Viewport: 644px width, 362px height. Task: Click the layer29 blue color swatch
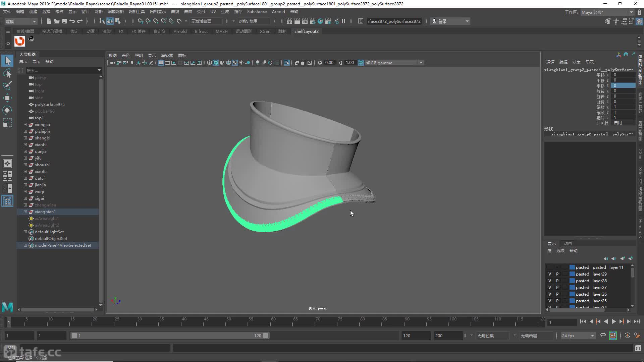[572, 274]
